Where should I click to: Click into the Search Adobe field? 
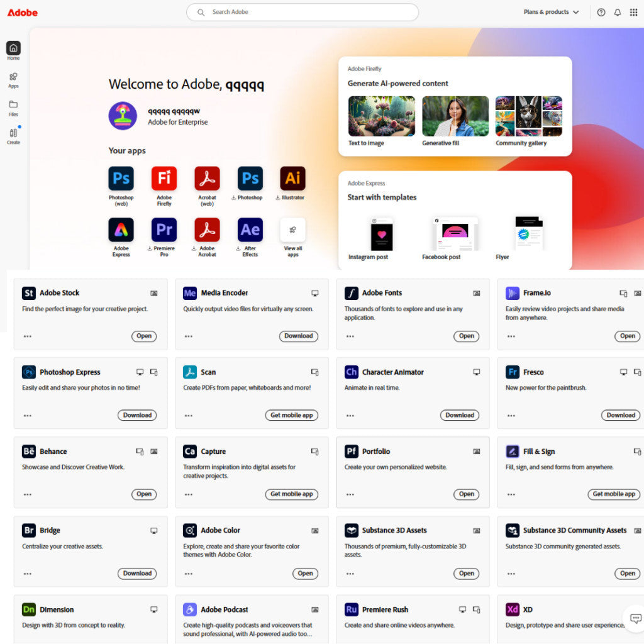click(x=303, y=13)
